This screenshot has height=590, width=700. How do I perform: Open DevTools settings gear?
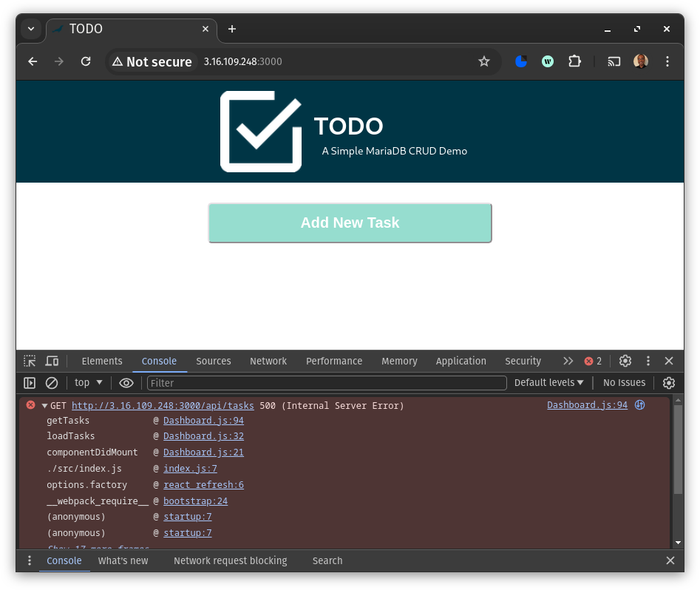click(625, 361)
